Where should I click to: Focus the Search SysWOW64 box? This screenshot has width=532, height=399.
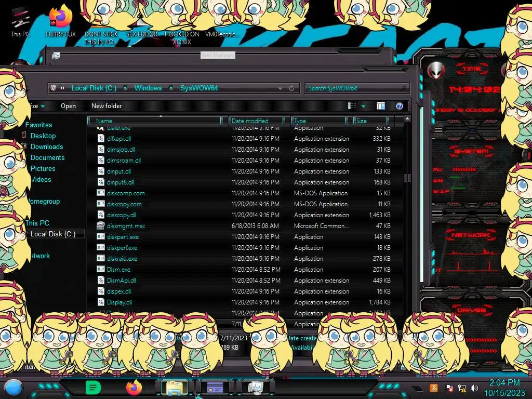pos(357,88)
